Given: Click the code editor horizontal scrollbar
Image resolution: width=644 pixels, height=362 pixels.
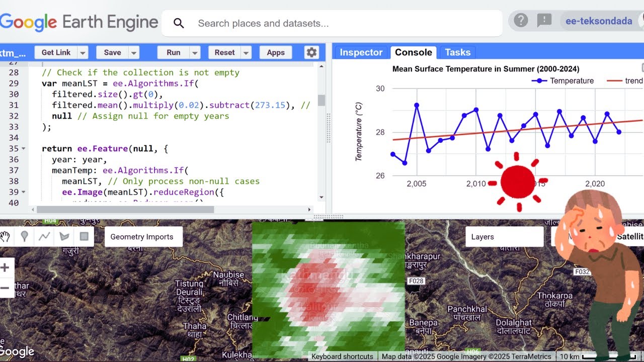Looking at the screenshot, I should [x=126, y=209].
